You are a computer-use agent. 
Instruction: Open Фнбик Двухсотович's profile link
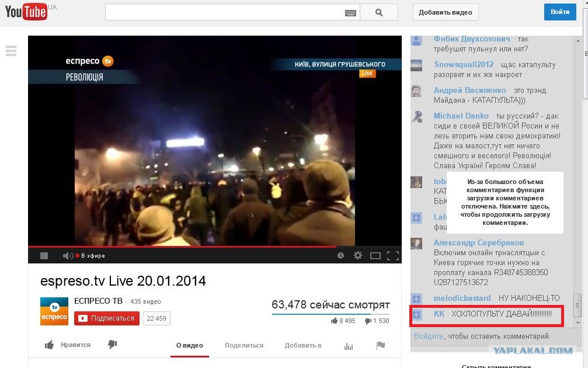472,39
